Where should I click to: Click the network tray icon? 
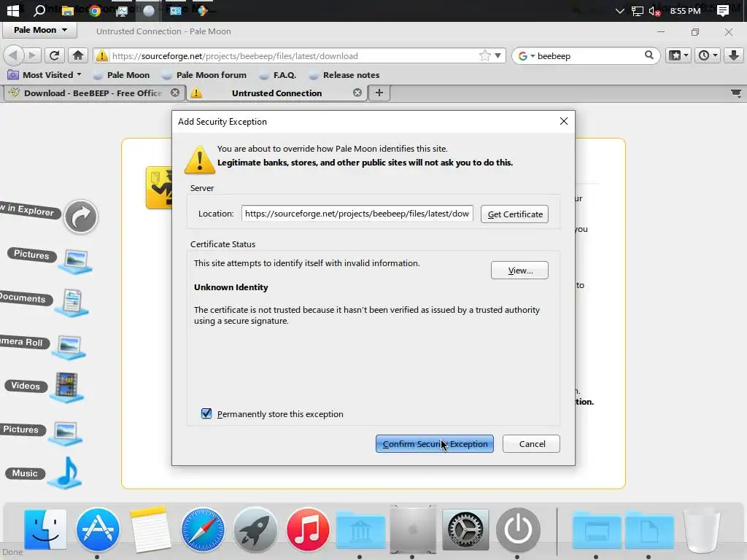(x=638, y=10)
